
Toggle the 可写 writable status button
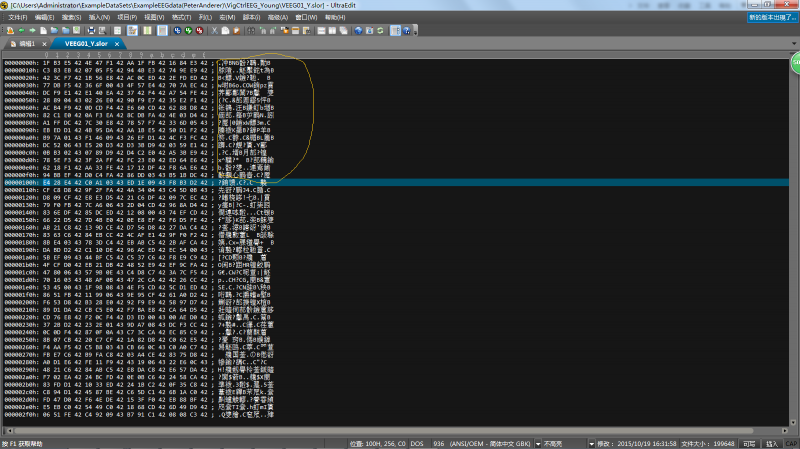[x=749, y=444]
